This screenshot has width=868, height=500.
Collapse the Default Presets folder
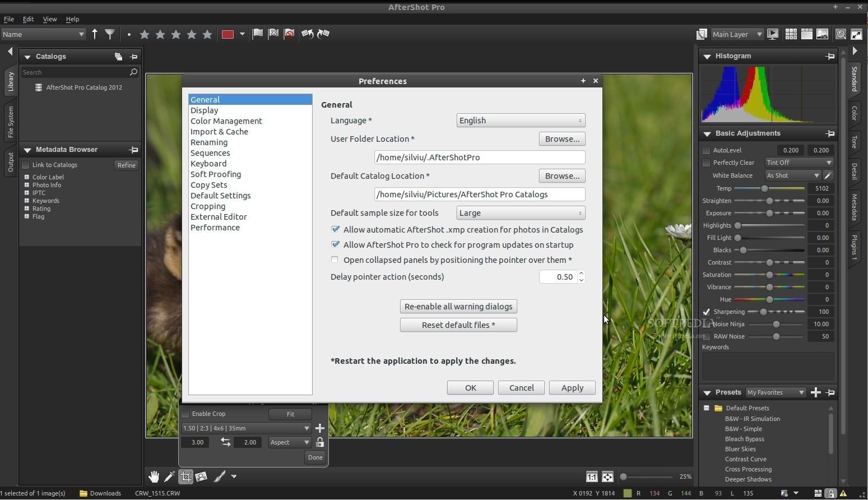[x=707, y=408]
